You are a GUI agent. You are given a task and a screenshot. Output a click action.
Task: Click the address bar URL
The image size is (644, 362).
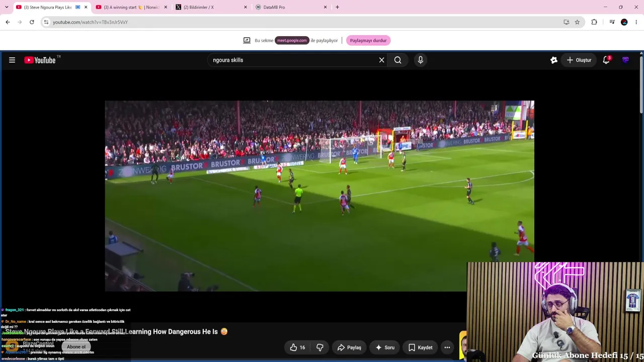91,22
